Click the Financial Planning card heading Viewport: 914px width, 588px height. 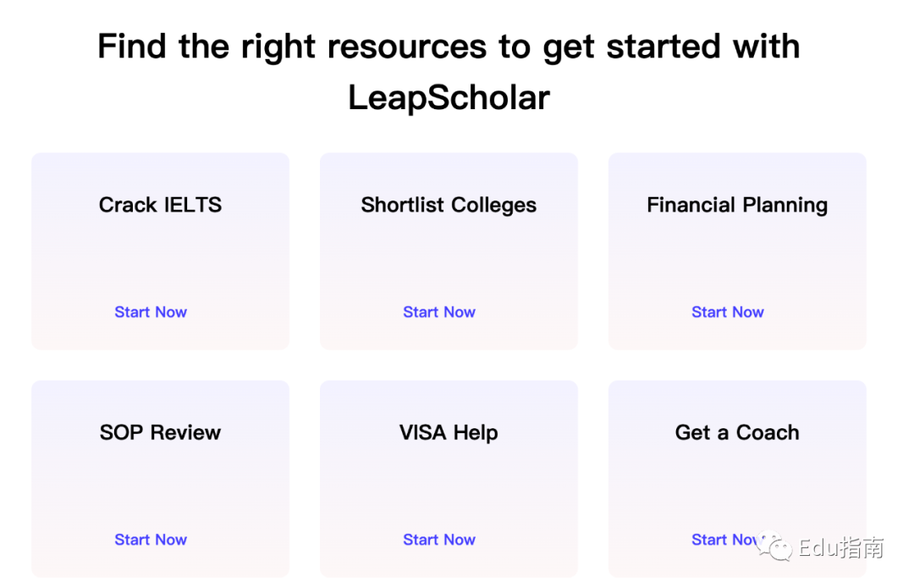[x=737, y=205]
